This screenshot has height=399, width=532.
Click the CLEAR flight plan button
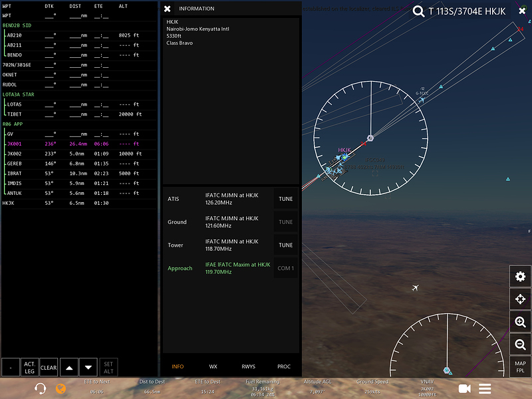click(x=49, y=368)
